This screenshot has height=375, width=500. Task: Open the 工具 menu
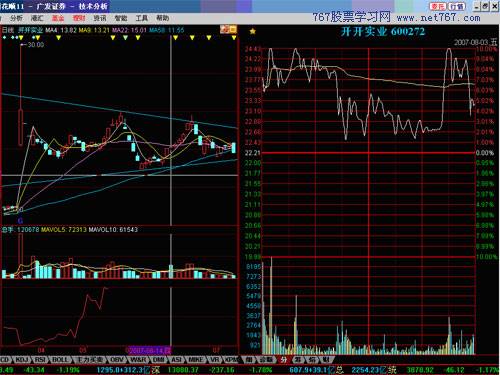pyautogui.click(x=141, y=18)
